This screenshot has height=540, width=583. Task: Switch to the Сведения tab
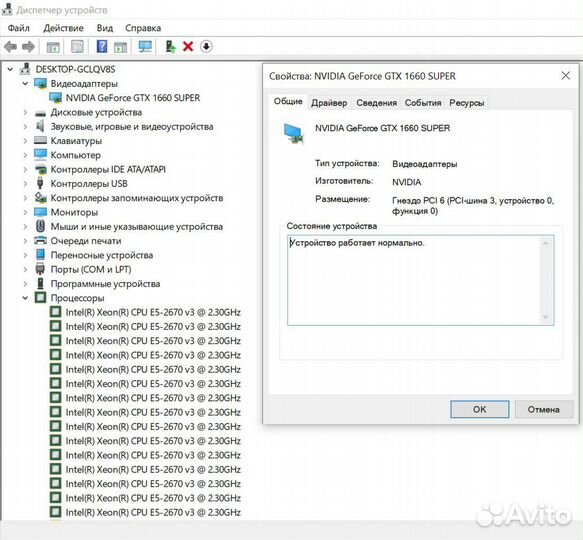(376, 103)
